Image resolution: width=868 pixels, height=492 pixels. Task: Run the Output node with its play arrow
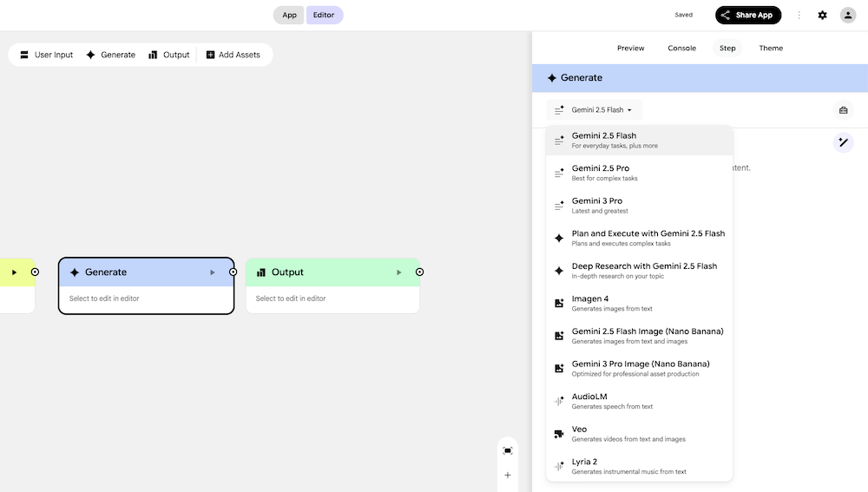(x=398, y=272)
